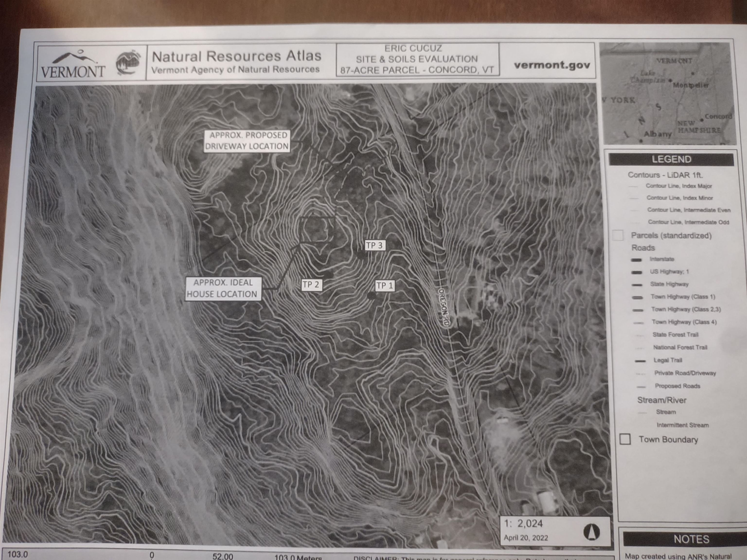Image resolution: width=747 pixels, height=560 pixels.
Task: Click the Contour Line, Index Minor entry
Action: 679,198
